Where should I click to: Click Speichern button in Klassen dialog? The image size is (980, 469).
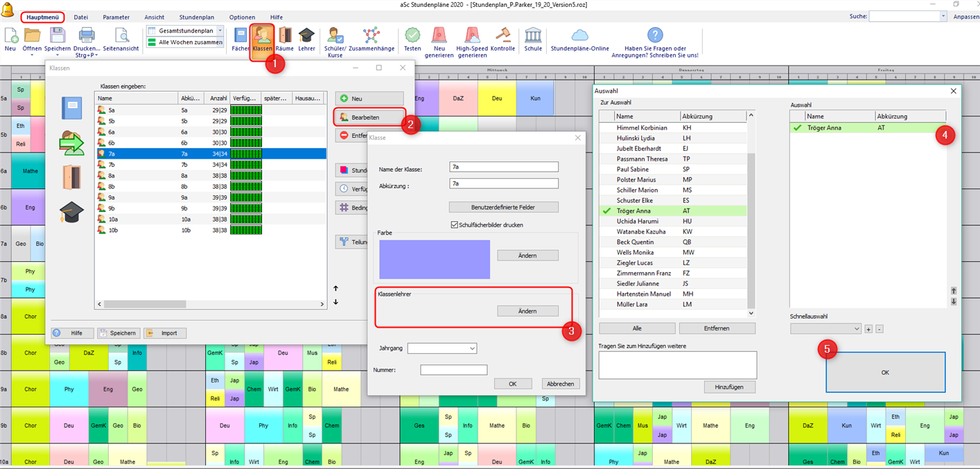point(118,333)
